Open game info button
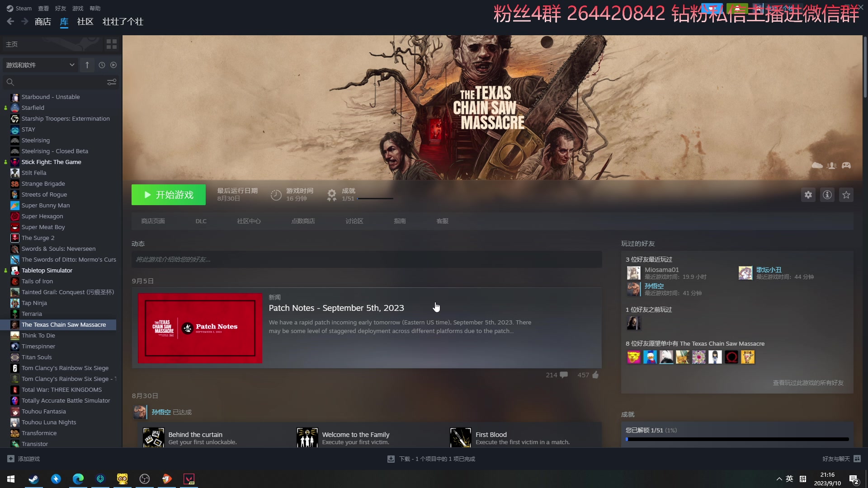The width and height of the screenshot is (868, 488). pos(827,195)
